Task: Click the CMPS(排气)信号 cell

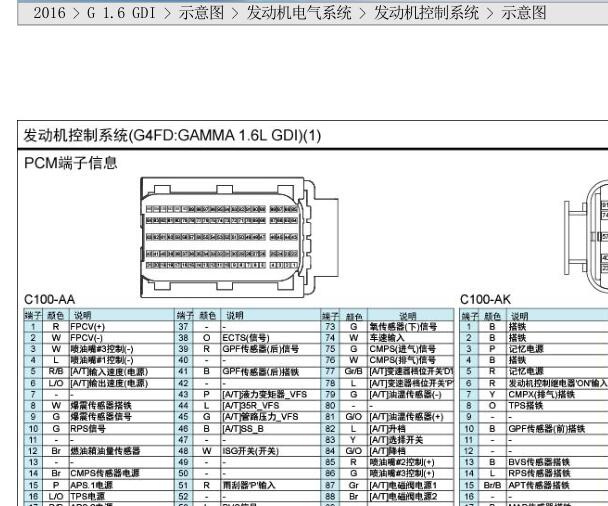Action: (x=411, y=360)
